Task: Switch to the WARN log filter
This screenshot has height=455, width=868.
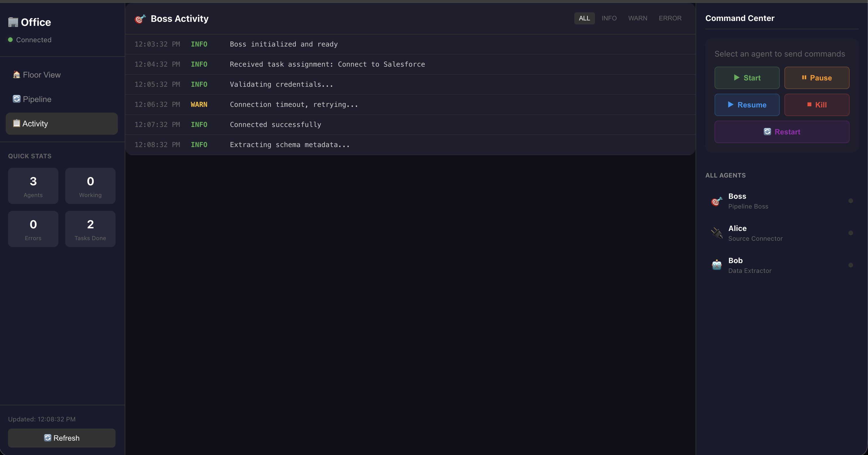Action: [x=637, y=18]
